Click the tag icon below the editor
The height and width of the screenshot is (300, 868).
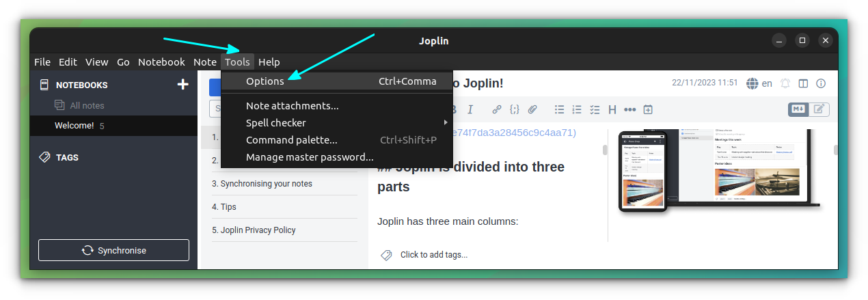point(386,255)
